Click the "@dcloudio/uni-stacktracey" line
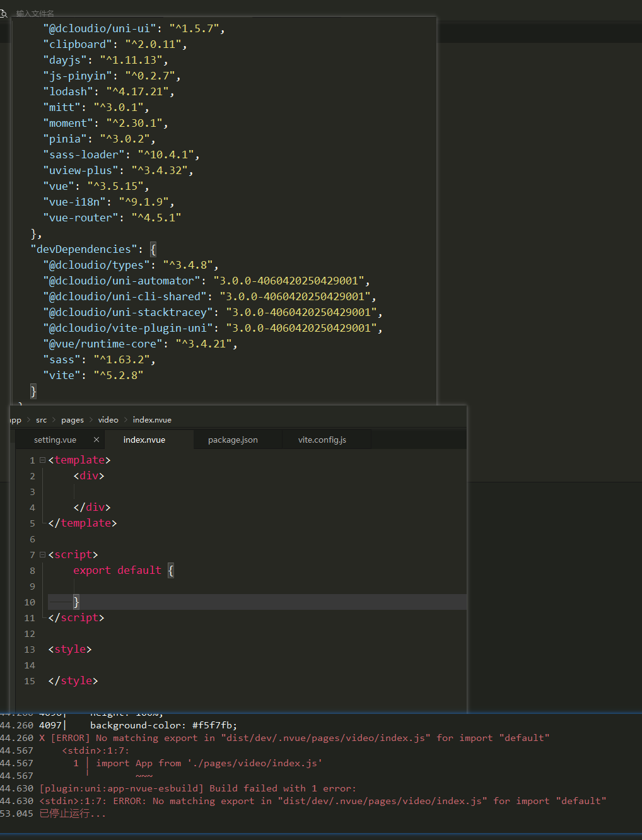 [213, 312]
